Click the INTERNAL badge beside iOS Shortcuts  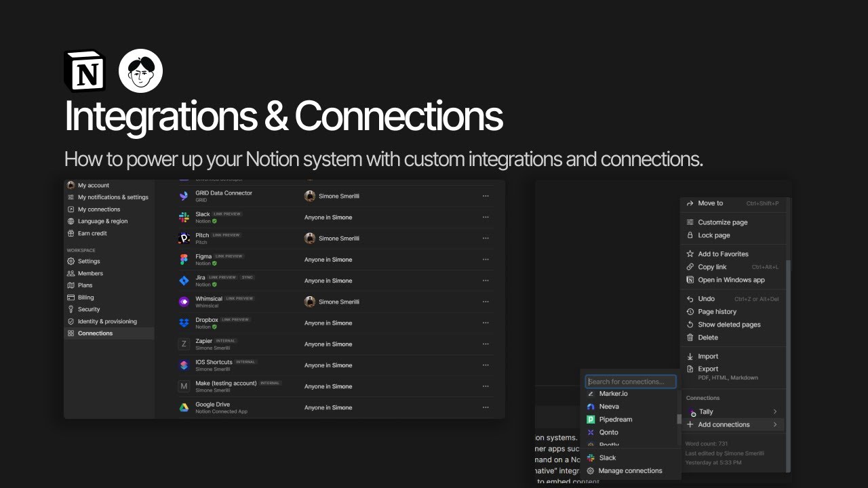[x=246, y=362]
